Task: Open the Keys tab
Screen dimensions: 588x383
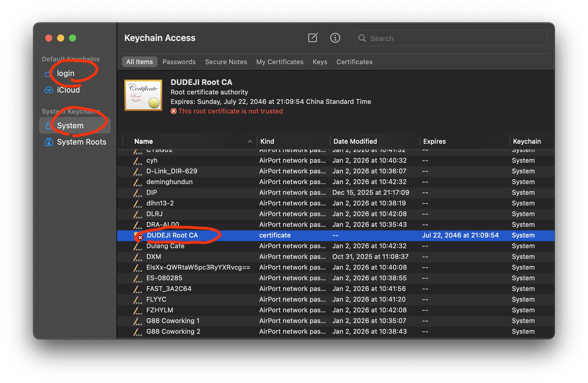Action: click(320, 62)
